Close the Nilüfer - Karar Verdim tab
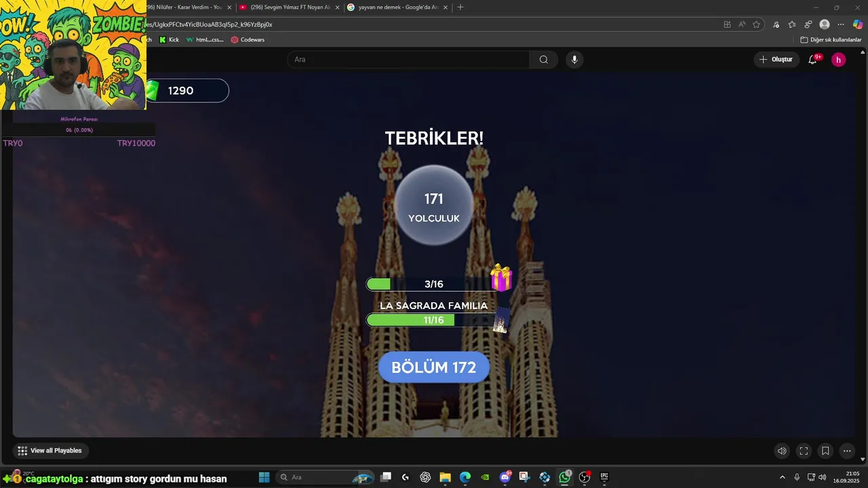The image size is (868, 488). pyautogui.click(x=229, y=7)
